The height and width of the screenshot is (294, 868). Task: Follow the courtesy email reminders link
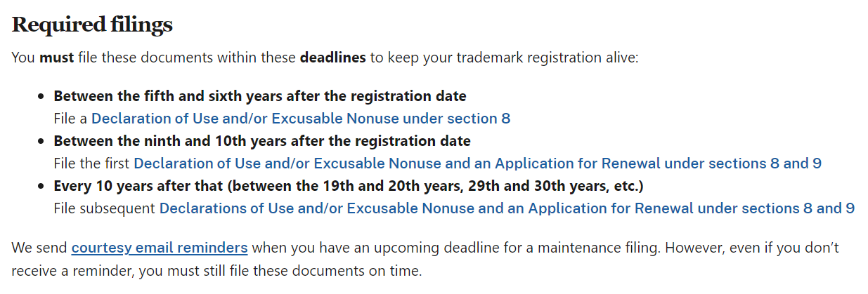pyautogui.click(x=160, y=248)
